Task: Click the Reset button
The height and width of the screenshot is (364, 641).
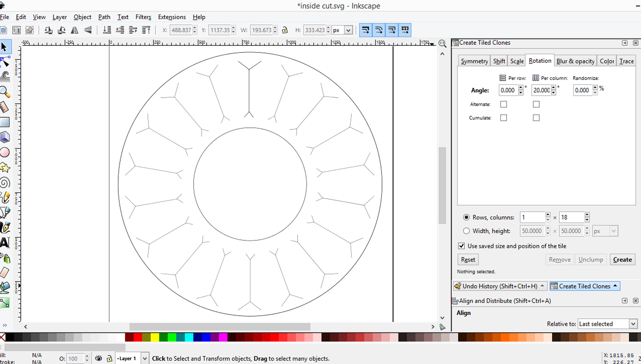Action: (x=468, y=259)
